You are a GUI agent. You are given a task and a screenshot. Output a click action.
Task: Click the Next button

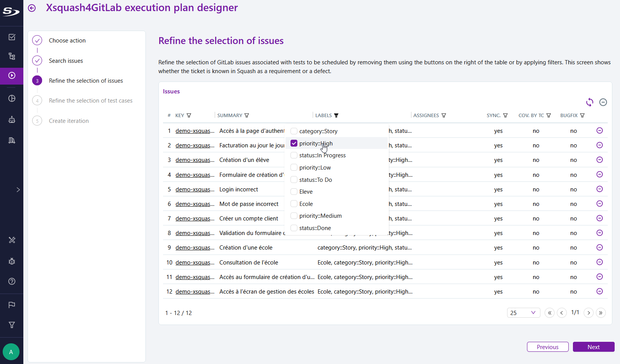point(593,347)
